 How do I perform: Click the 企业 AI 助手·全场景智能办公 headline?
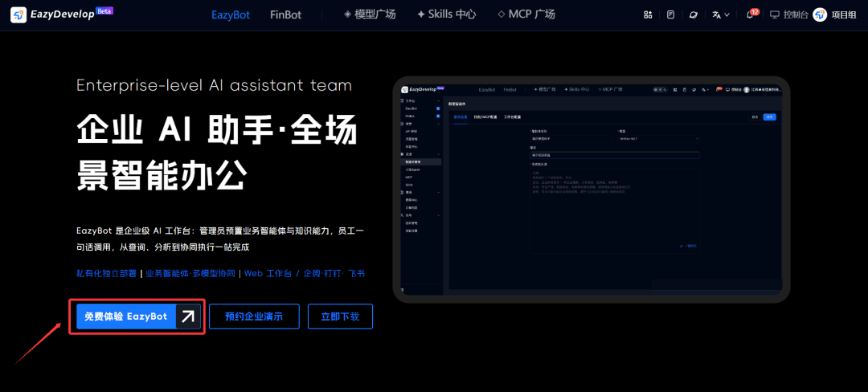click(216, 154)
